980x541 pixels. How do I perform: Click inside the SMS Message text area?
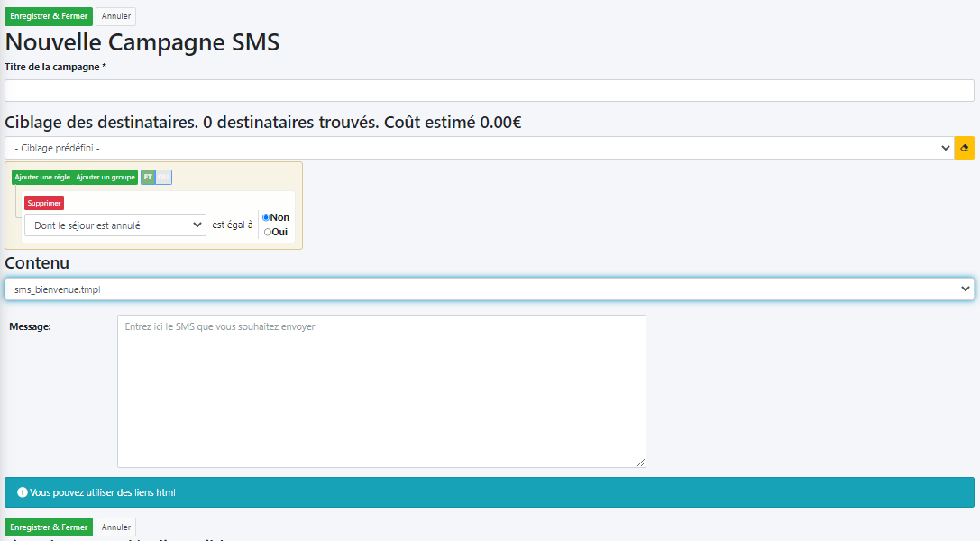click(x=381, y=390)
